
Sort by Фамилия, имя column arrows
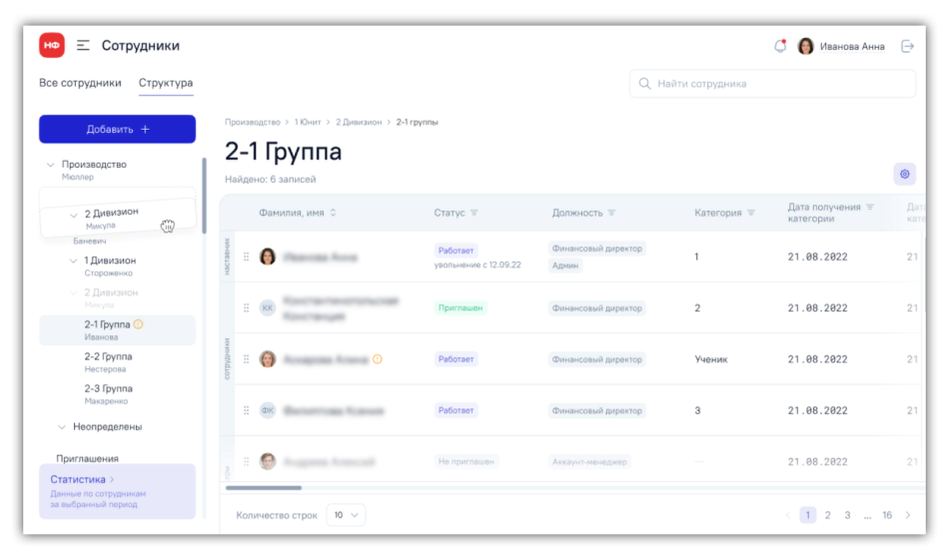(x=333, y=213)
